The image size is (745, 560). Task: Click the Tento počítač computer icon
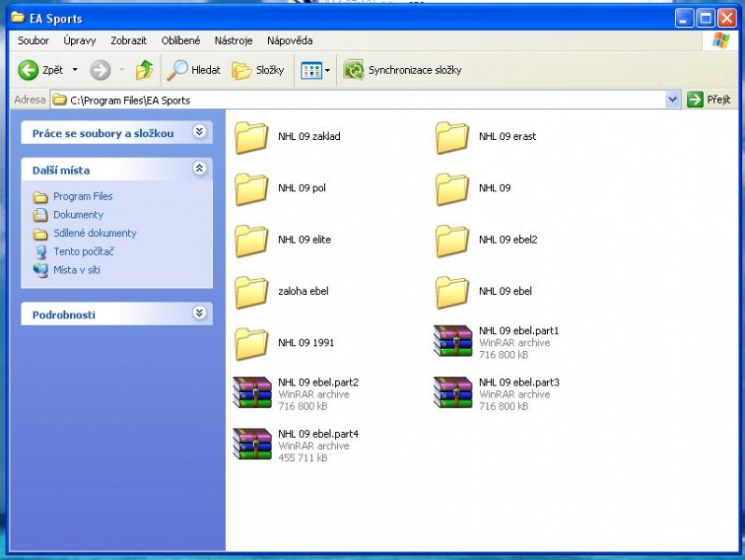coord(41,252)
